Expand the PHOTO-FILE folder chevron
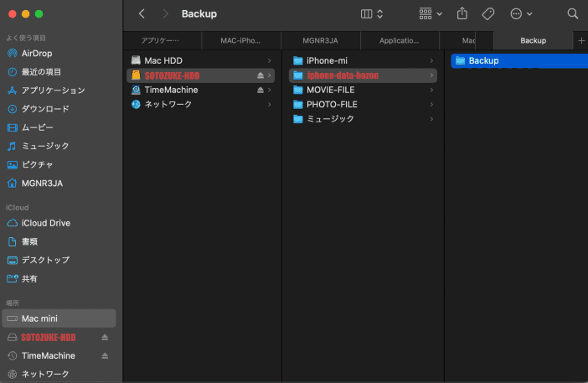588x383 pixels. (x=431, y=104)
